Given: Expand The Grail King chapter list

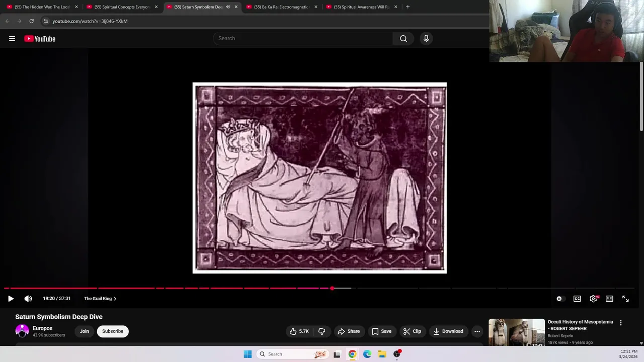Looking at the screenshot, I should pos(100,299).
